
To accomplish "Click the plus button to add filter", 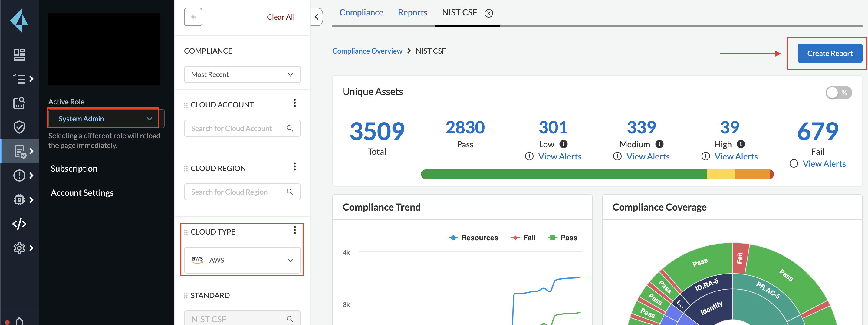I will (x=193, y=17).
